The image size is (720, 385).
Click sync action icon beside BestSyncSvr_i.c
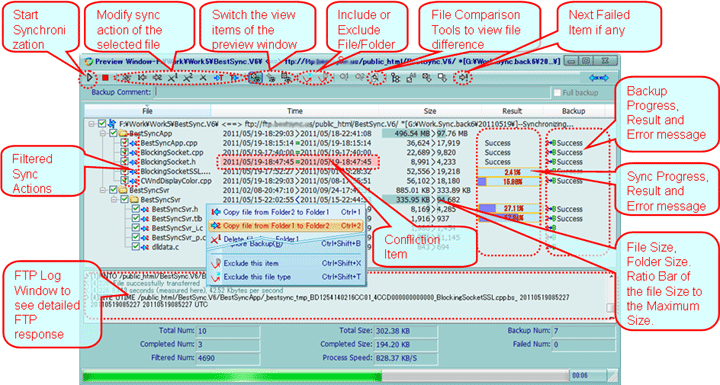145,228
